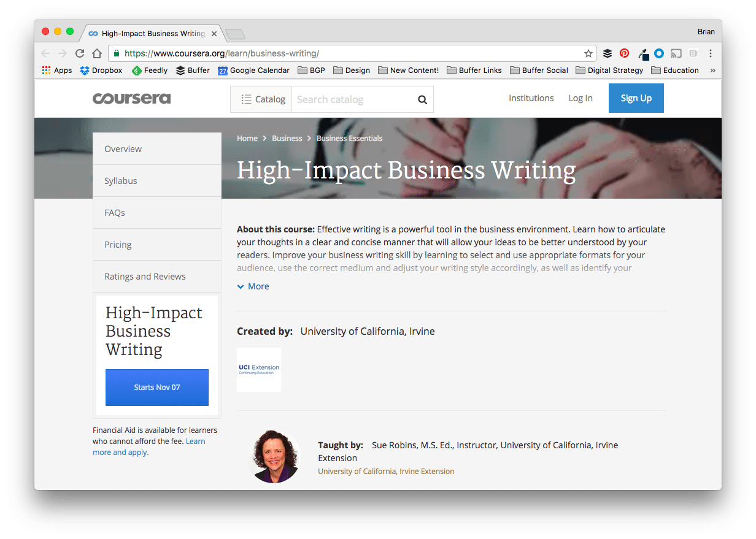Open the Feedly bookmark
Viewport: 756px width, 539px height.
(149, 70)
